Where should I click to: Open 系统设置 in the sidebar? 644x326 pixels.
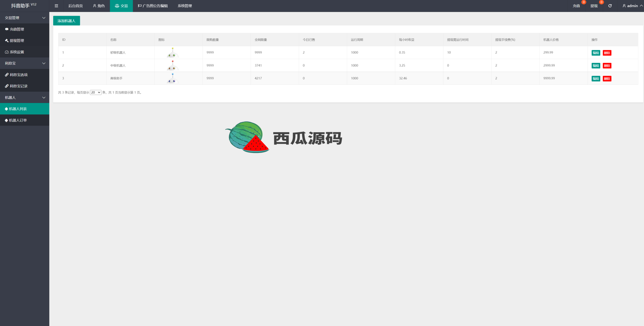pos(25,52)
